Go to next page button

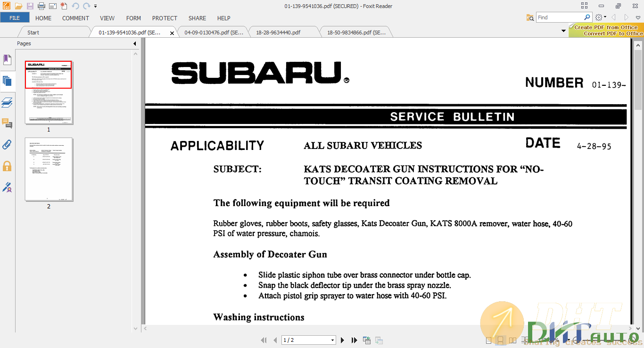point(343,340)
